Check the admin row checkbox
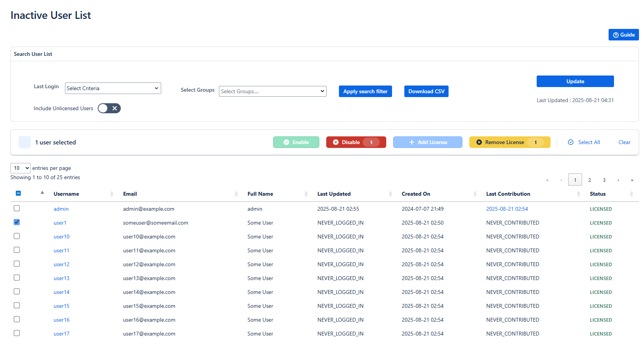The width and height of the screenshot is (644, 339). click(17, 208)
